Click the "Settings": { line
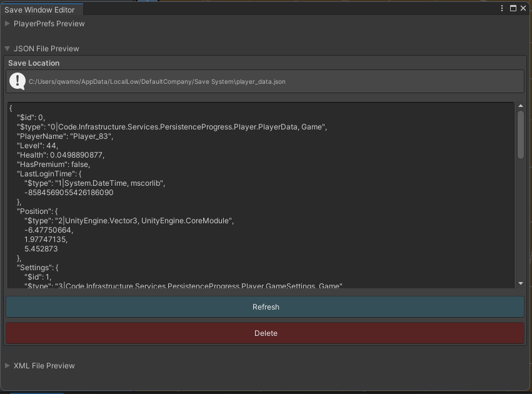This screenshot has width=532, height=394. [x=38, y=268]
